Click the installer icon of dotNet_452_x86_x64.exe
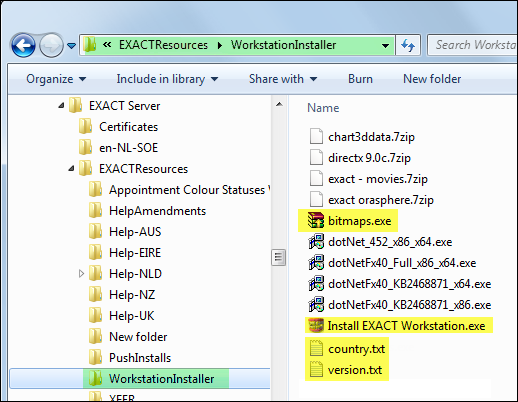Viewport: 518px width, 402px height. point(316,241)
